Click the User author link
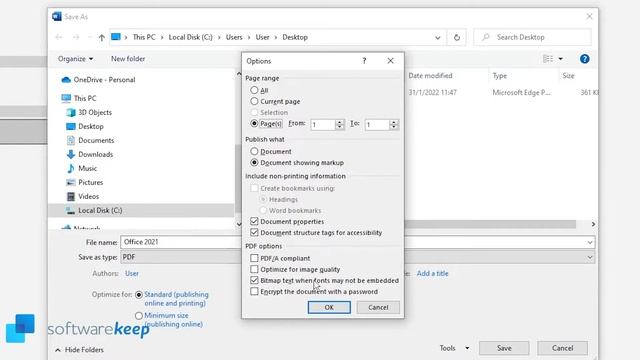Viewport: 640px width, 360px height. click(x=132, y=273)
